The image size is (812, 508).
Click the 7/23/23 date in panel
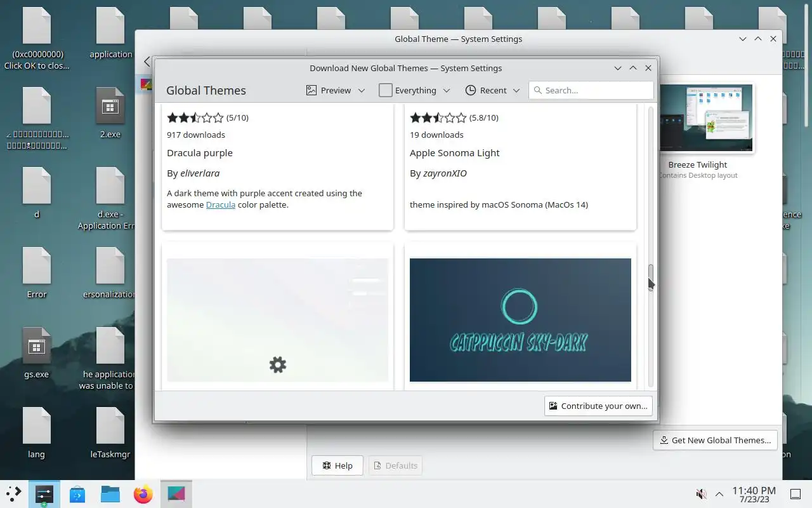tap(754, 501)
